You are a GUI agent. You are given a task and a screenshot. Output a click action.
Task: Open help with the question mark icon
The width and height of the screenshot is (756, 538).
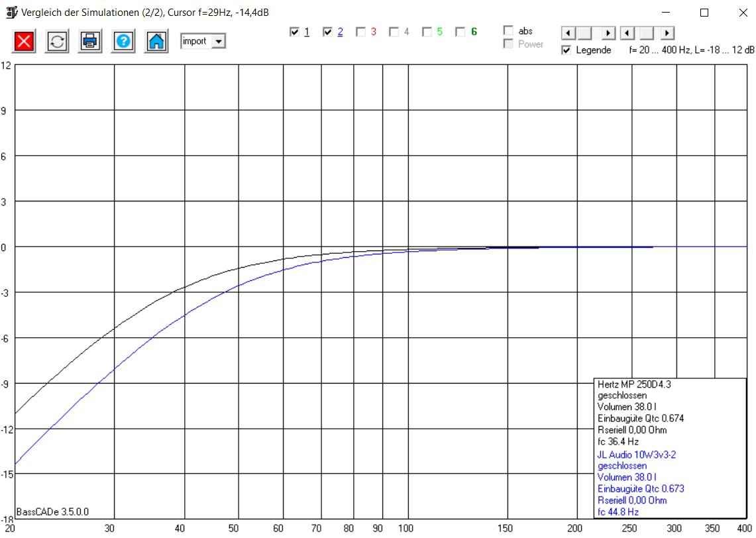click(123, 42)
